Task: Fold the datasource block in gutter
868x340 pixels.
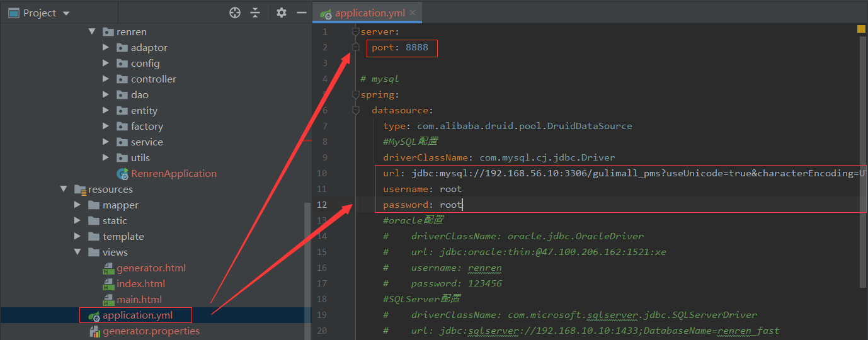Action: pyautogui.click(x=355, y=110)
